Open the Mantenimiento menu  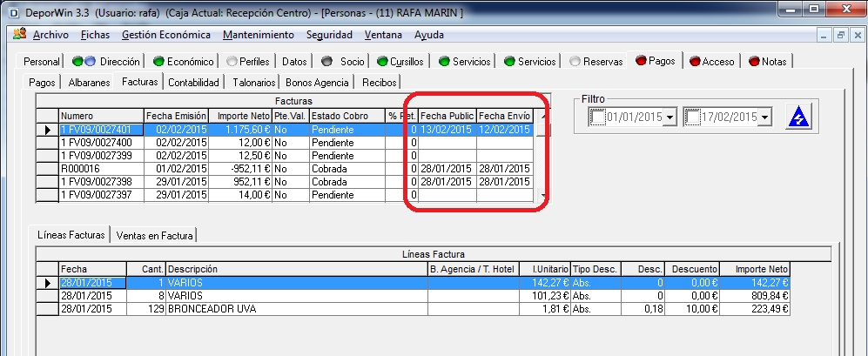pos(259,35)
